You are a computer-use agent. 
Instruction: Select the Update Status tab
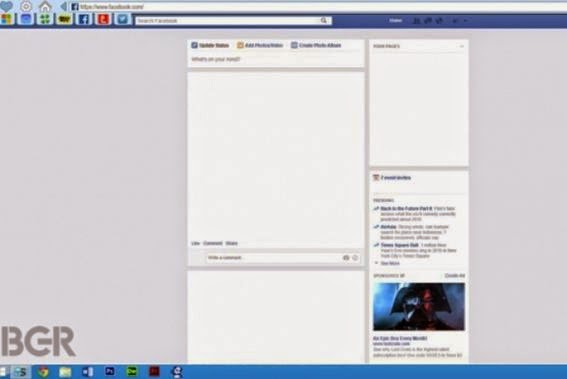click(210, 45)
